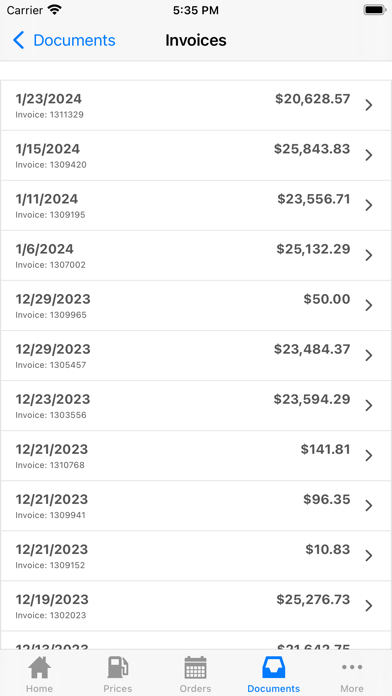Expand chevron for invoice 1309420
The image size is (392, 696).
tap(368, 155)
